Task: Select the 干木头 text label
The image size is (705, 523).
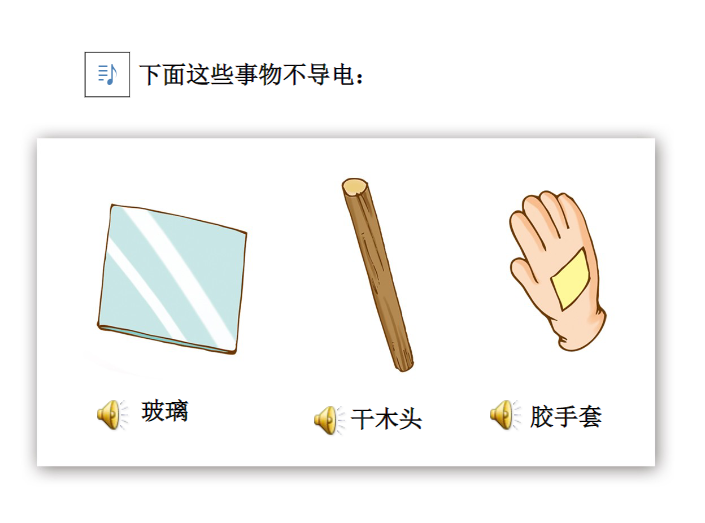Action: [386, 419]
